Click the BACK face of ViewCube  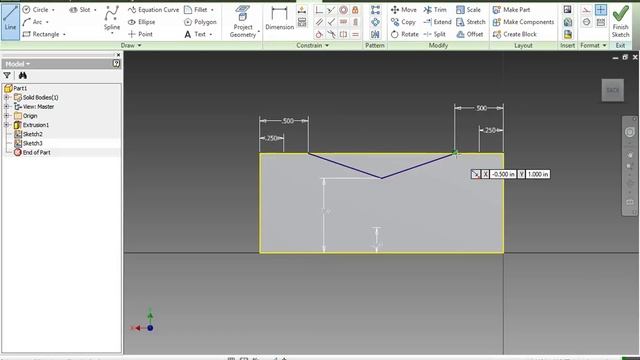(x=613, y=90)
